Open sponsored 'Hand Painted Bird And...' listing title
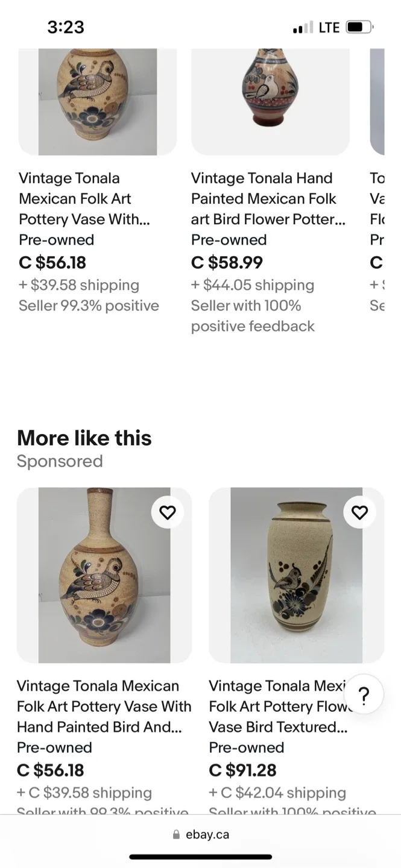401x868 pixels. coord(104,706)
